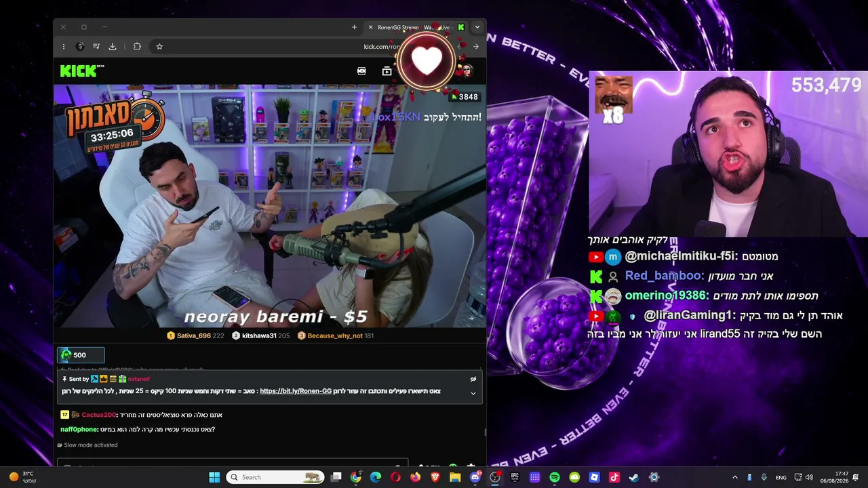Click the 500 Kicks goal button
Image resolution: width=868 pixels, height=488 pixels.
pos(81,355)
